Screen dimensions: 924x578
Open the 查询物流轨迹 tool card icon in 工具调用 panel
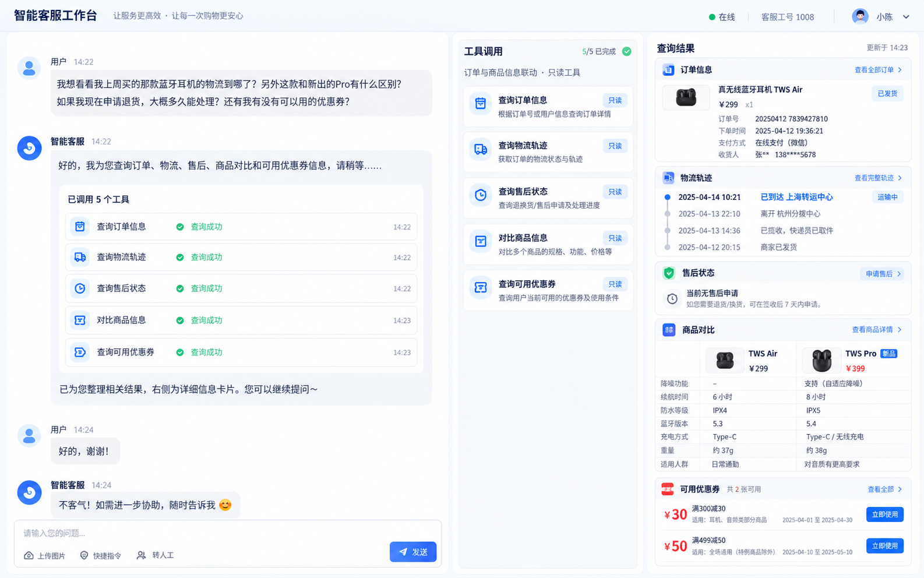(x=481, y=150)
